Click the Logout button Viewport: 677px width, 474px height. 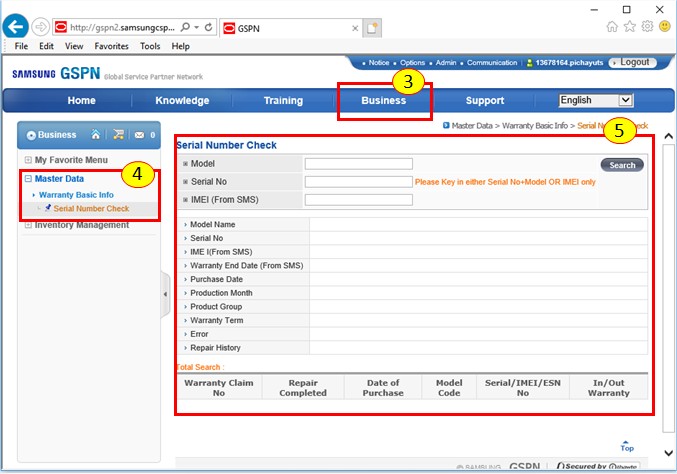click(x=633, y=63)
